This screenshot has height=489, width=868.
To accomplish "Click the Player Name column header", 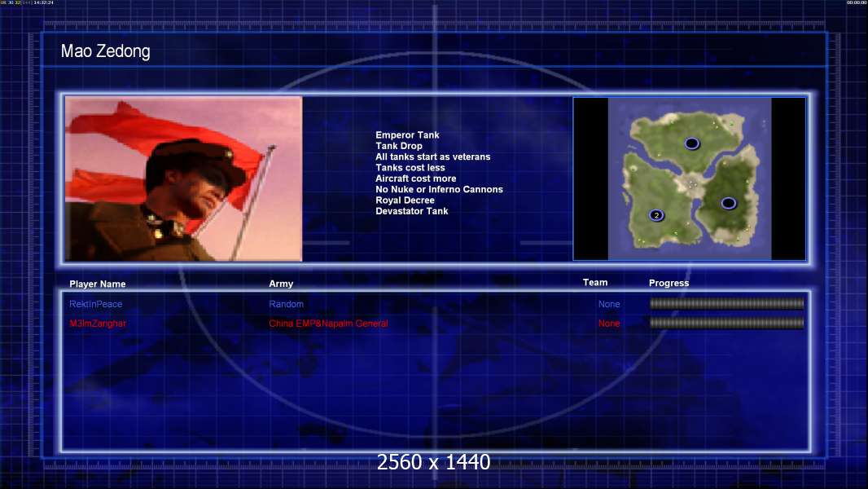I will click(x=98, y=284).
